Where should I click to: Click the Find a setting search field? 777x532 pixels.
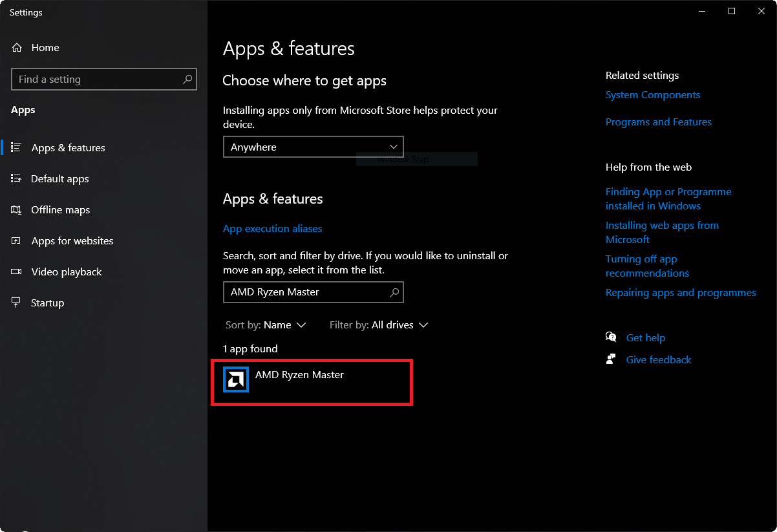pos(104,80)
